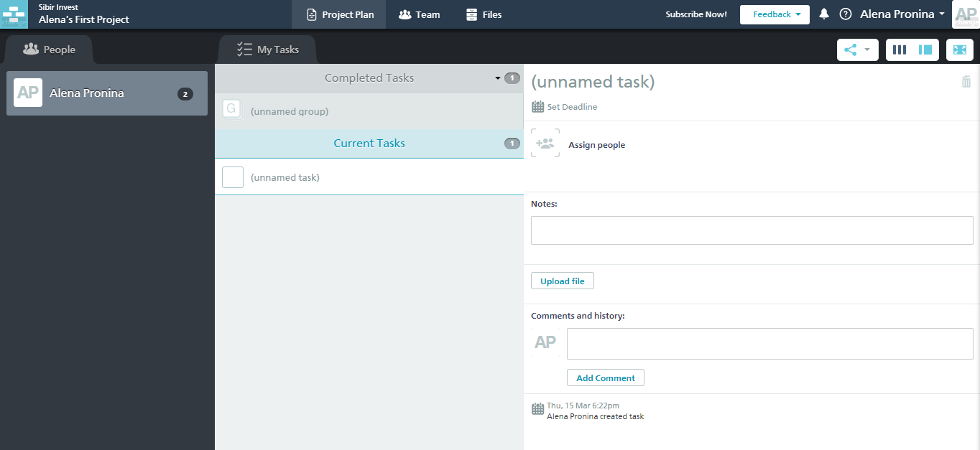Collapse the Completed Tasks section arrow
Image resolution: width=980 pixels, height=450 pixels.
click(497, 78)
